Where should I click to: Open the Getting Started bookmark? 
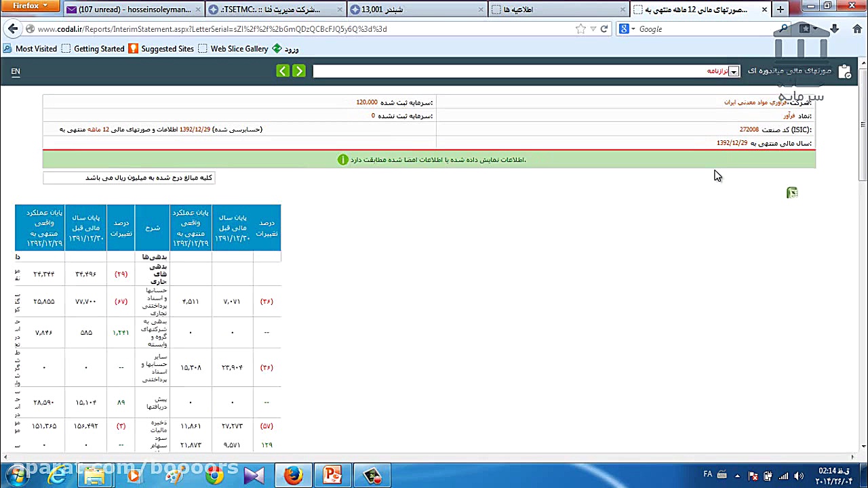pos(93,49)
